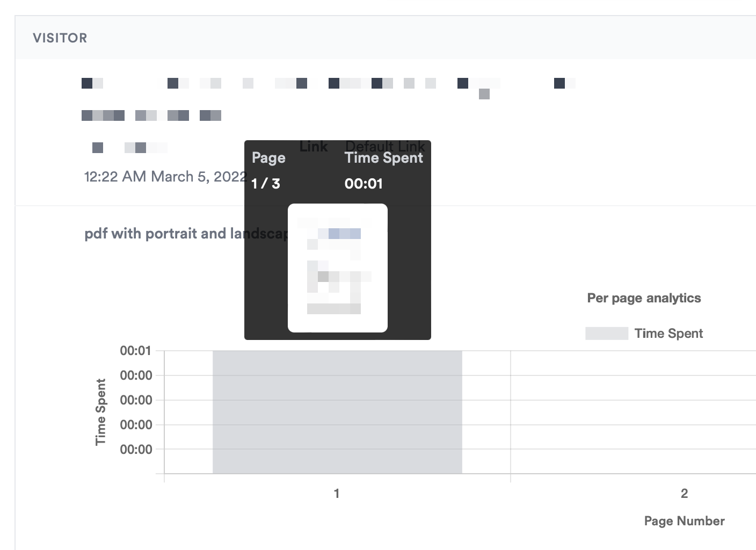Click the Time Spent heading in tooltip
Image resolution: width=756 pixels, height=550 pixels.
point(384,158)
